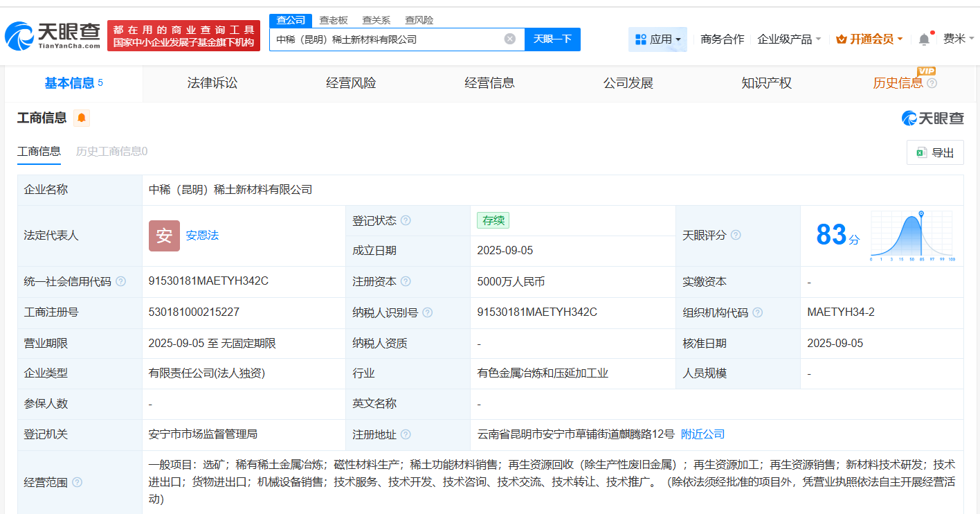Click the alert bell beside 工商信息 heading
The height and width of the screenshot is (514, 980).
(x=82, y=118)
